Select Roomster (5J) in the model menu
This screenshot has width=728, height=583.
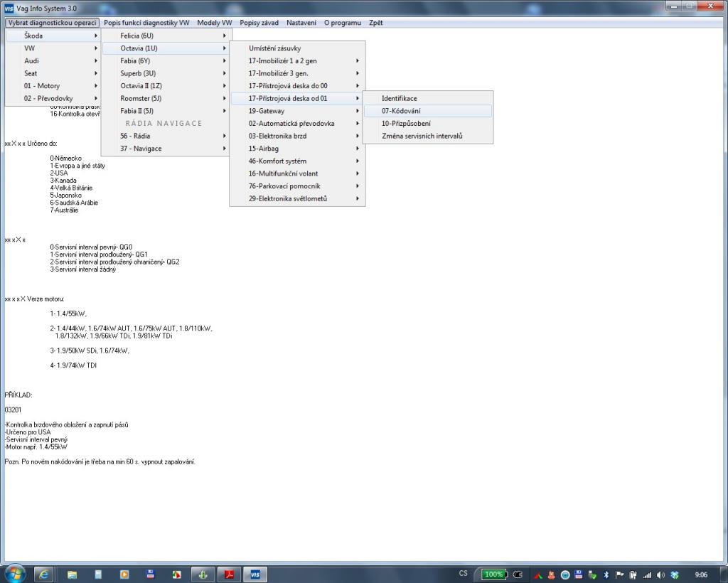[x=166, y=98]
